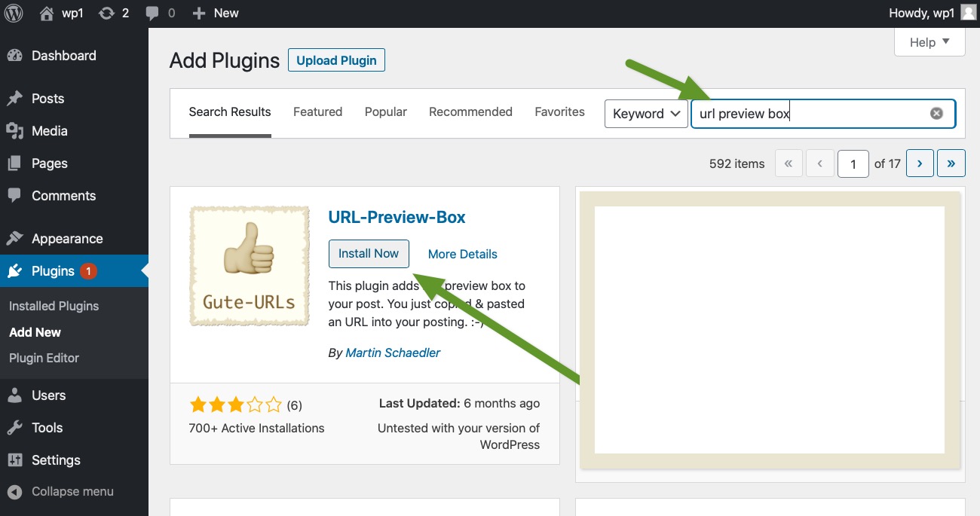Screen dimensions: 980x516
Task: Switch to Search Results tab
Action: (230, 112)
